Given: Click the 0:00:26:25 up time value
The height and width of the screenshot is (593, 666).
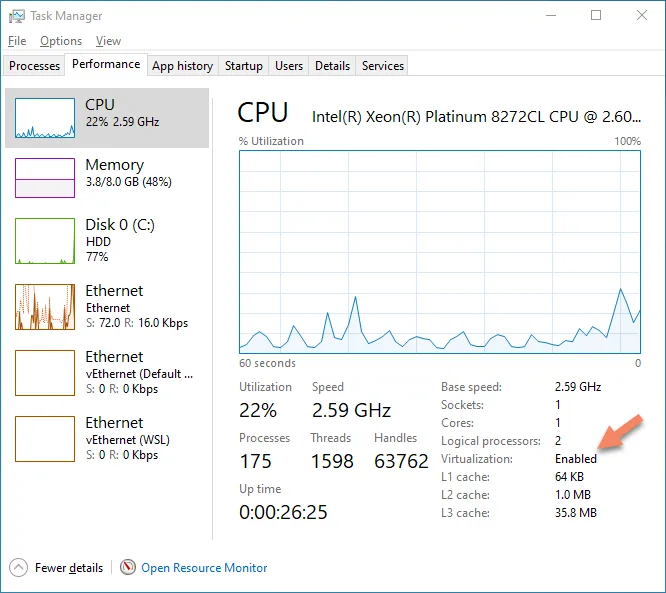Looking at the screenshot, I should pyautogui.click(x=283, y=512).
